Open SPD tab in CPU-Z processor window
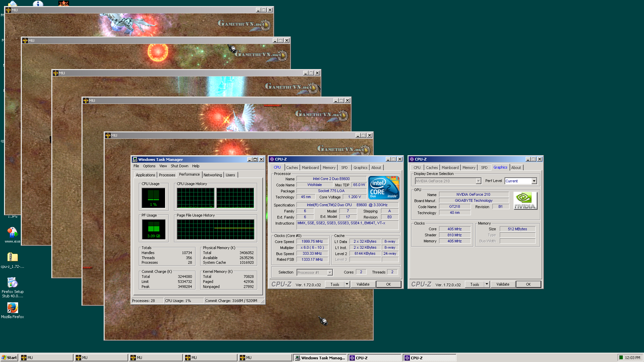644x362 pixels. [344, 168]
